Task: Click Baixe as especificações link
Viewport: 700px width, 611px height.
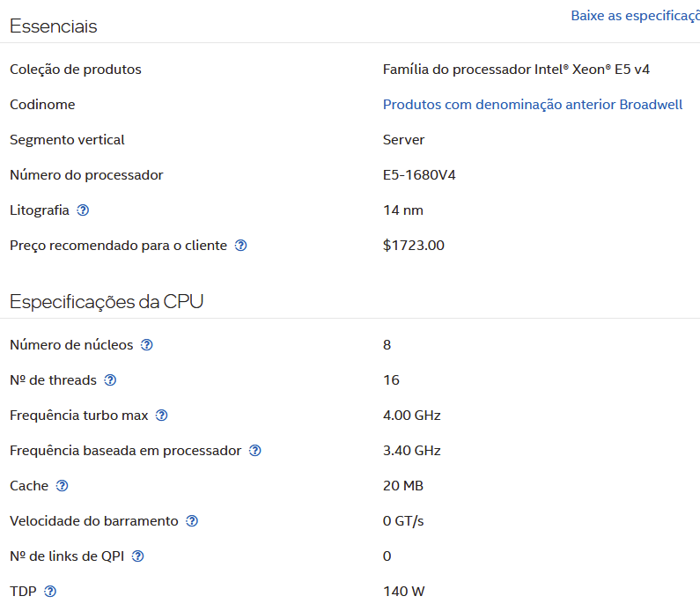Action: coord(635,16)
